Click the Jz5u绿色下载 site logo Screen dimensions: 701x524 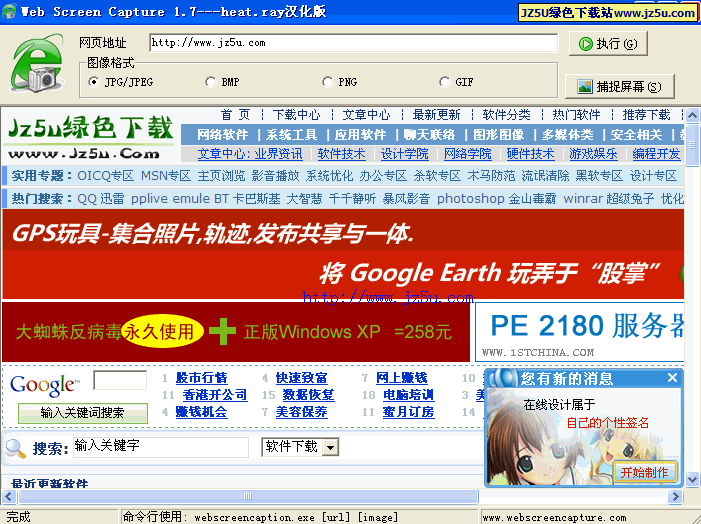coord(90,137)
